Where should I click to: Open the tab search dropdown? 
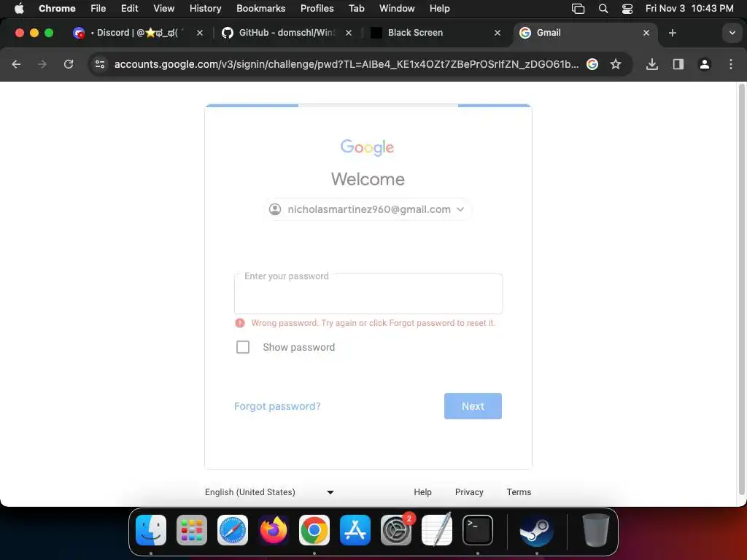point(732,33)
